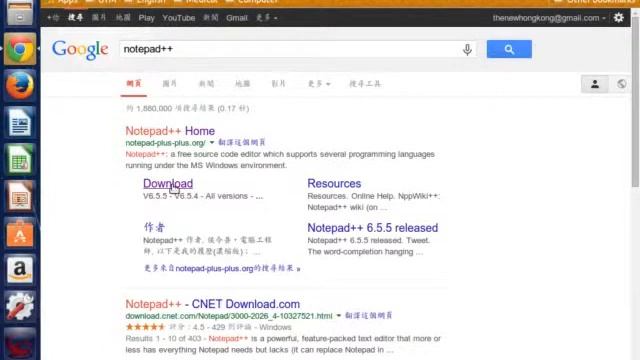Viewport: 640px width, 360px height.
Task: Open Notepad++ 6.5.5 released link
Action: 373,228
